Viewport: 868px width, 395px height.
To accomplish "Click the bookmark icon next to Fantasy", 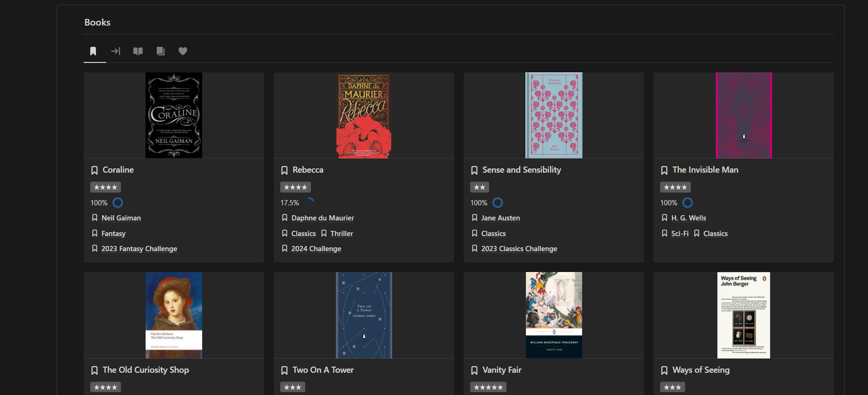I will [x=95, y=233].
